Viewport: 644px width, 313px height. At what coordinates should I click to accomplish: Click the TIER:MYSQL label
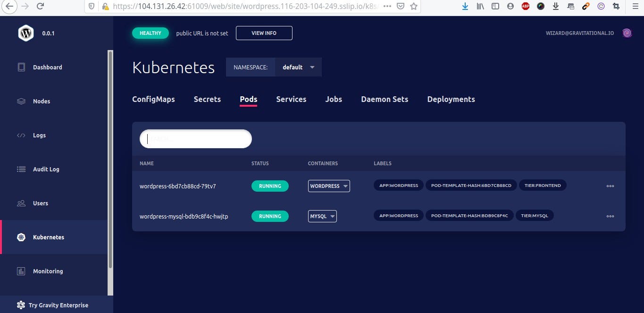pos(535,216)
